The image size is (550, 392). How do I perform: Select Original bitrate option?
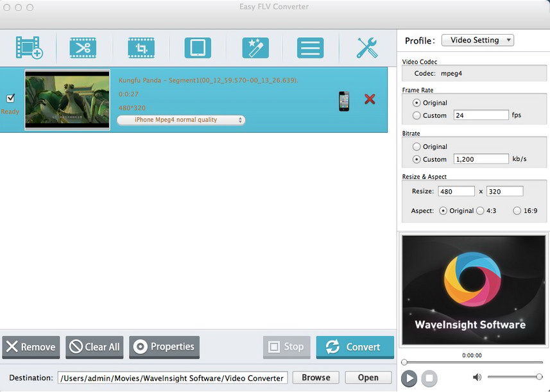(x=417, y=146)
